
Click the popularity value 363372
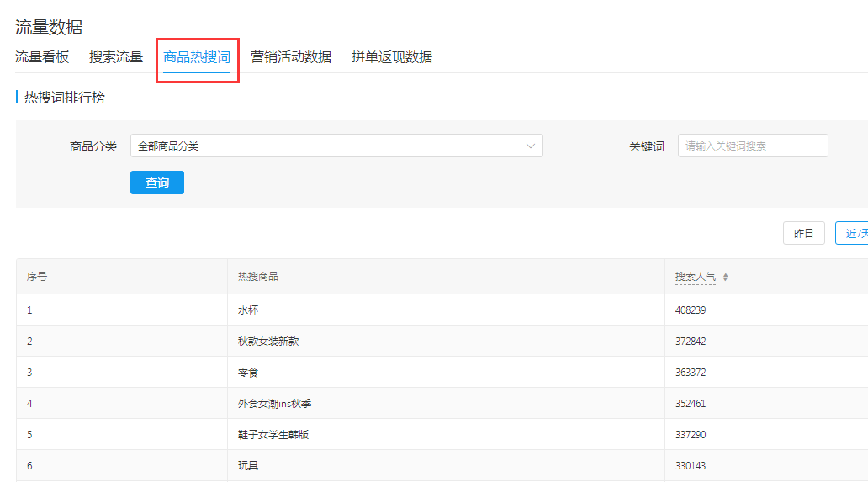coord(691,373)
